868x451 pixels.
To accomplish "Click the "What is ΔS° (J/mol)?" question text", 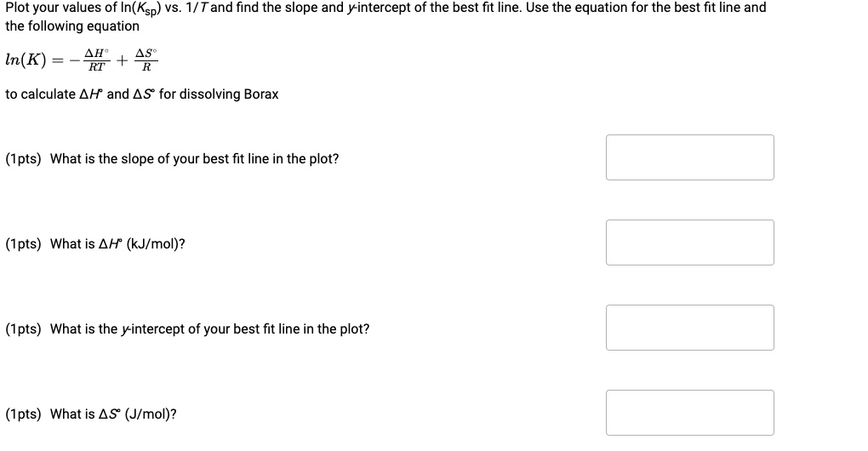I will (113, 414).
